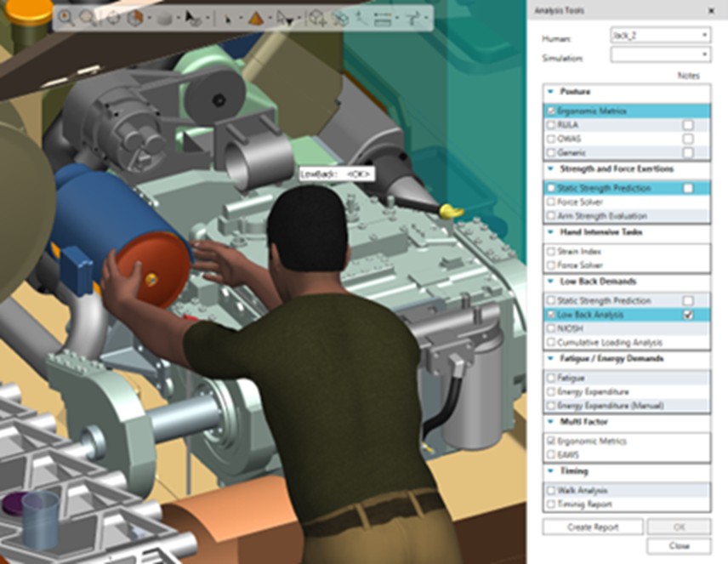The width and height of the screenshot is (728, 564).
Task: Check the Strain Index option
Action: coord(551,251)
